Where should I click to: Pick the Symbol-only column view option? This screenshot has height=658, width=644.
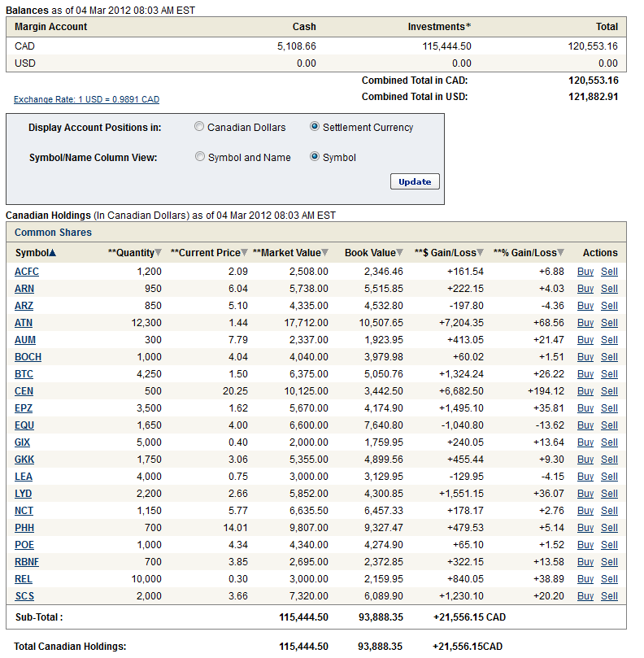[315, 157]
